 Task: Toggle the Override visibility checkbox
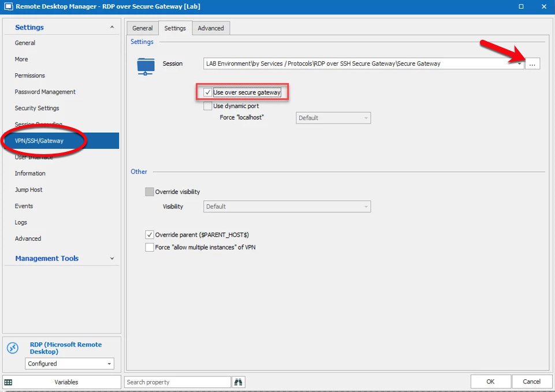pyautogui.click(x=150, y=192)
